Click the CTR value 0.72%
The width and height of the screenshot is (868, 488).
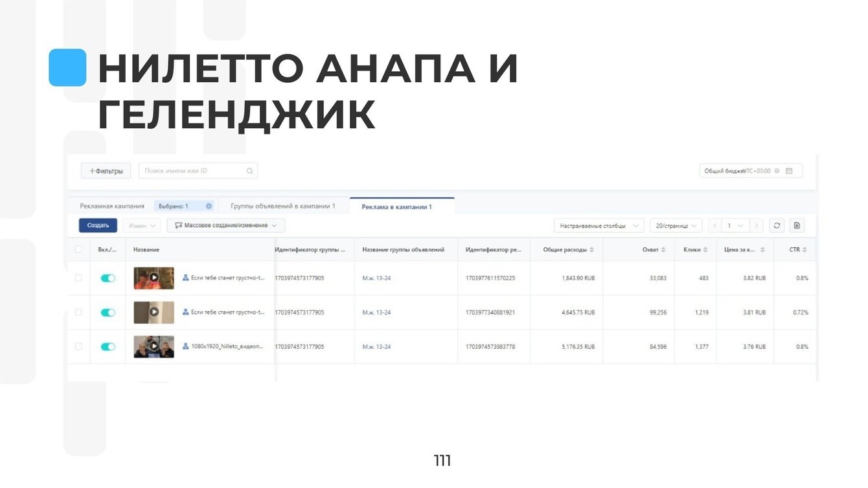pos(801,313)
